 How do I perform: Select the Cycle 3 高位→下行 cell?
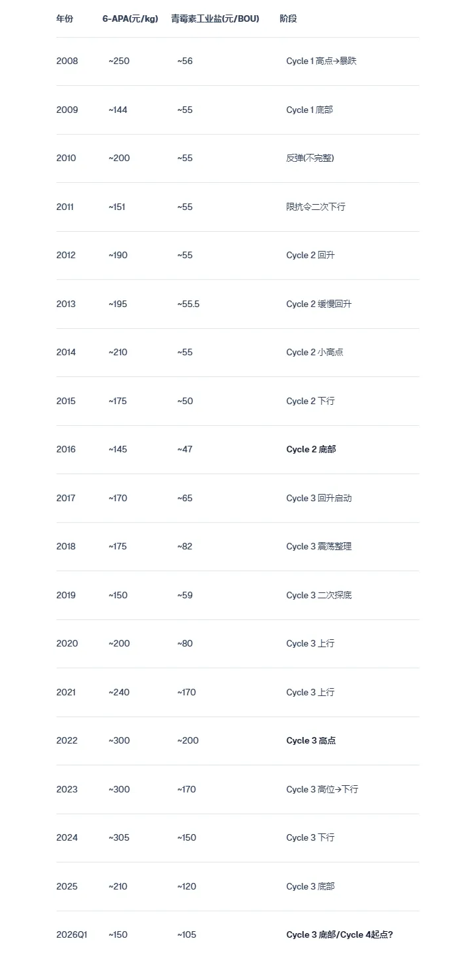[x=322, y=790]
